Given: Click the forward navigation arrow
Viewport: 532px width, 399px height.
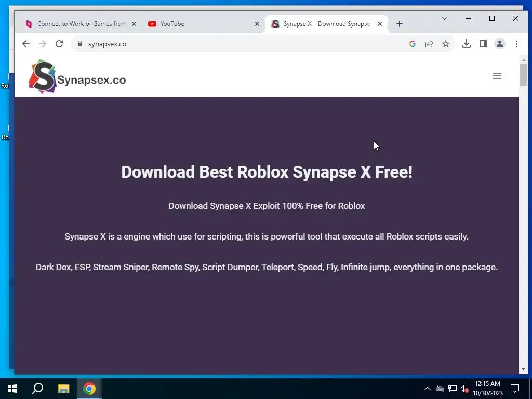Looking at the screenshot, I should [43, 44].
